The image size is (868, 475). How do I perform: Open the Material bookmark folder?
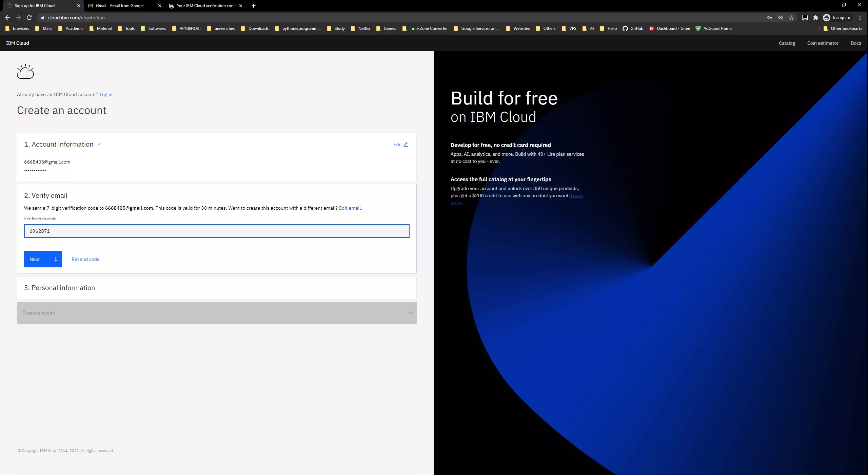[x=100, y=28]
